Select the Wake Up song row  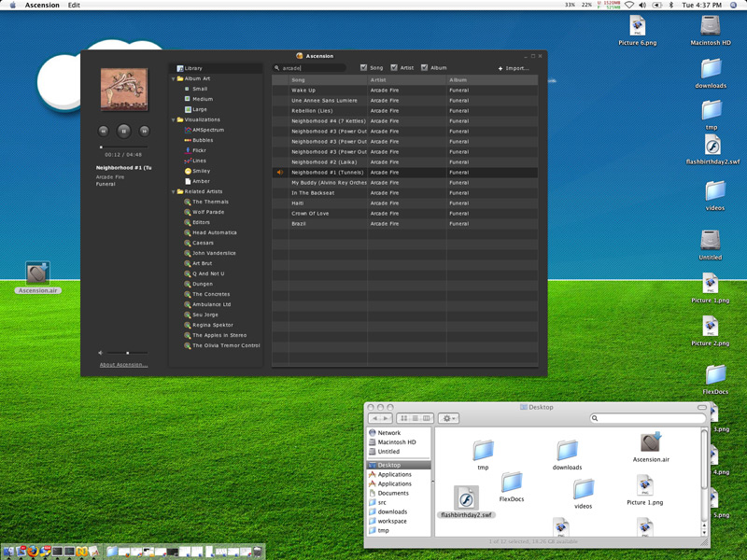click(x=405, y=91)
